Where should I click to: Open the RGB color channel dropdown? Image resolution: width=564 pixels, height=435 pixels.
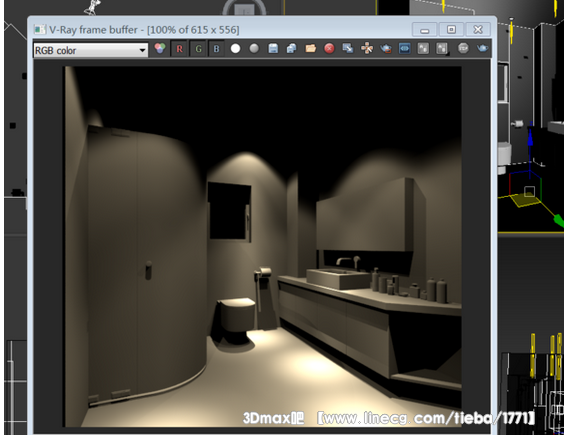91,50
